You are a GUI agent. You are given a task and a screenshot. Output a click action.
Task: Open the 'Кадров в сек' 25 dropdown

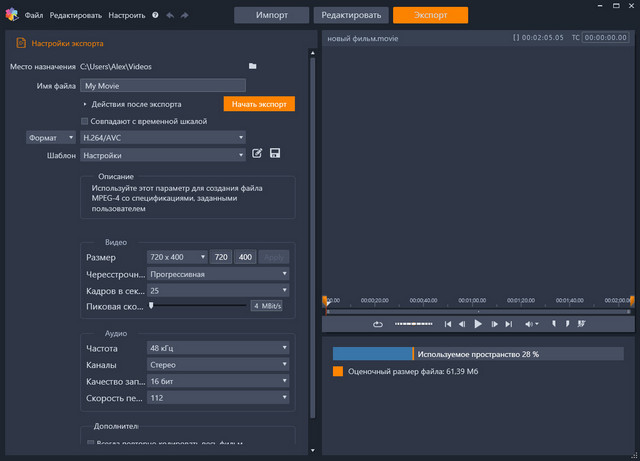(218, 290)
